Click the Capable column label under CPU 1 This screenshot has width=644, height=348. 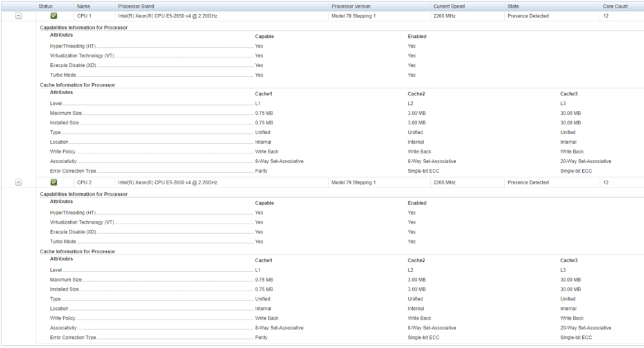tap(264, 36)
